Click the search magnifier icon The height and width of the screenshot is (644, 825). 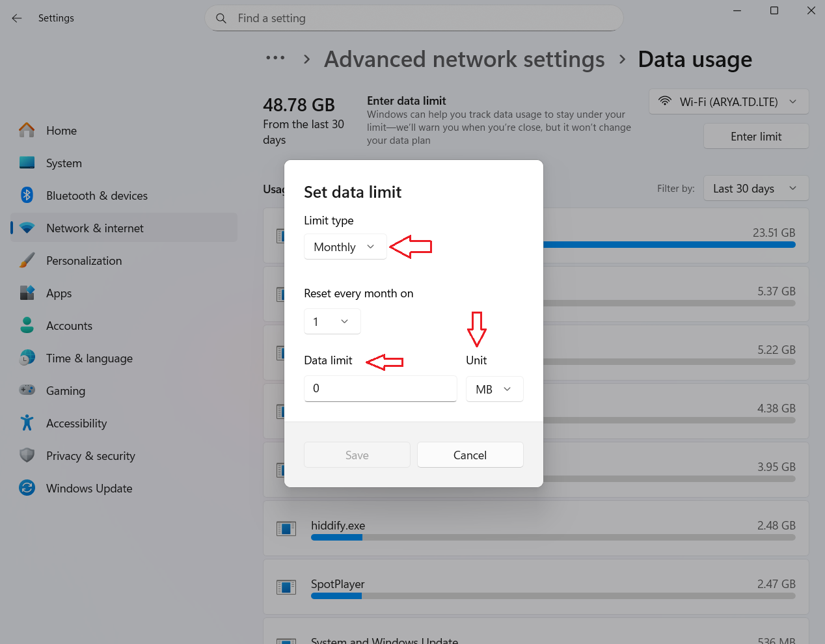[221, 18]
